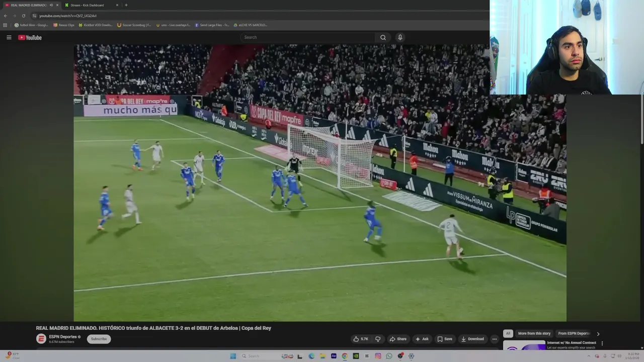Open the weather widget showing 55°F
Viewport: 644px width, 362px height.
coord(12,355)
